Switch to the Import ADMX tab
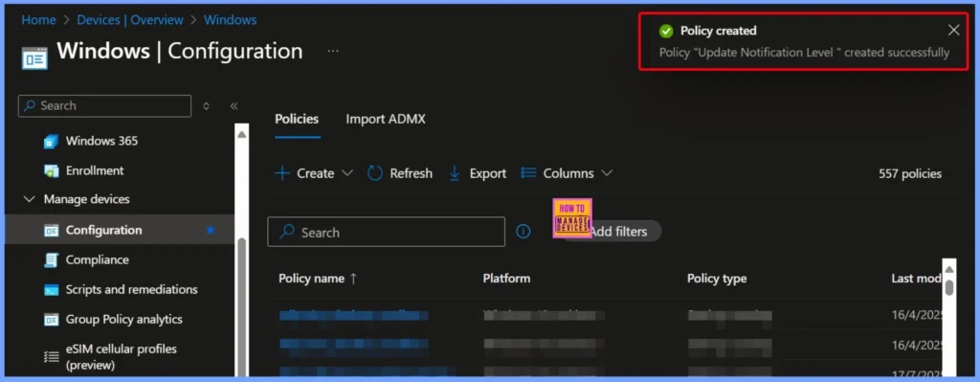This screenshot has height=382, width=980. [x=386, y=119]
